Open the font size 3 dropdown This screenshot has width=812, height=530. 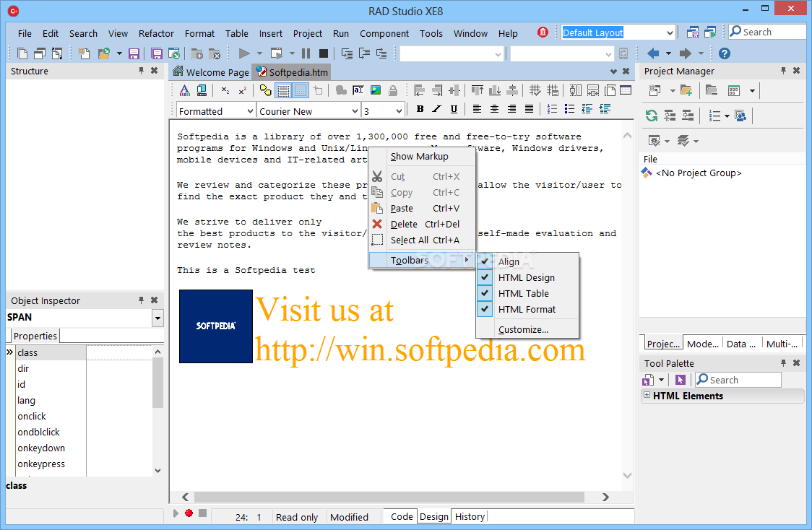click(398, 111)
